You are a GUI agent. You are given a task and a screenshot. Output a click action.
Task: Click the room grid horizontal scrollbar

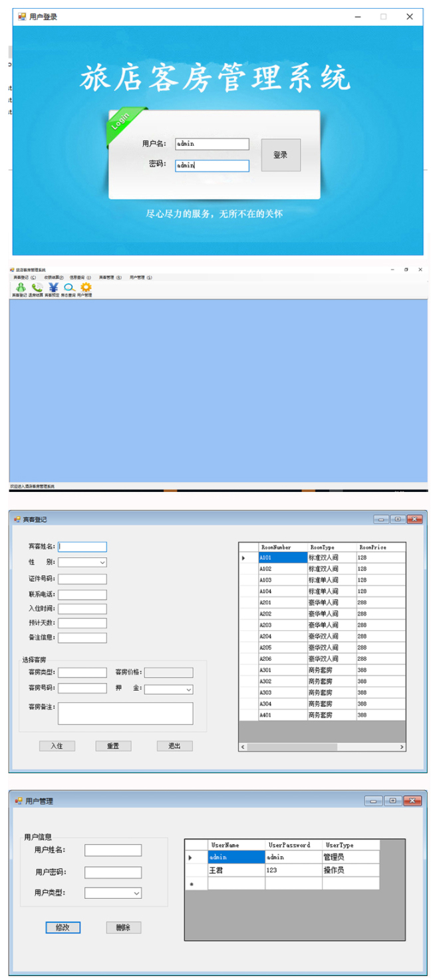293,747
